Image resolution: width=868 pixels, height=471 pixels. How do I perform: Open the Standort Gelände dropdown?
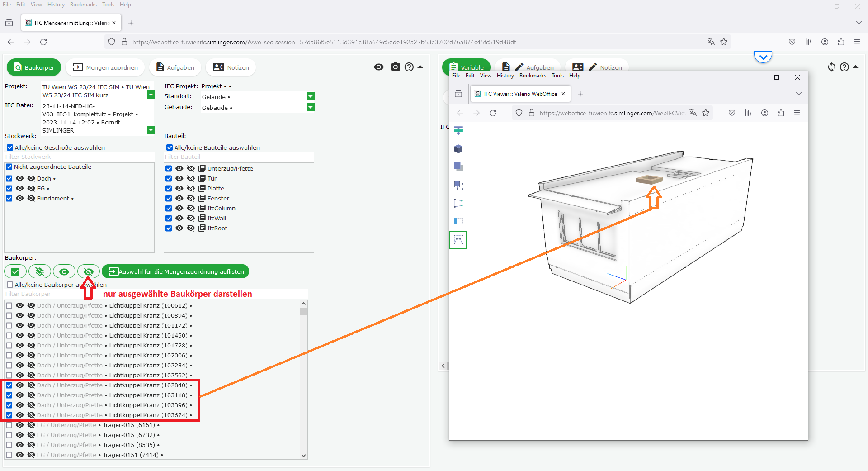(310, 96)
